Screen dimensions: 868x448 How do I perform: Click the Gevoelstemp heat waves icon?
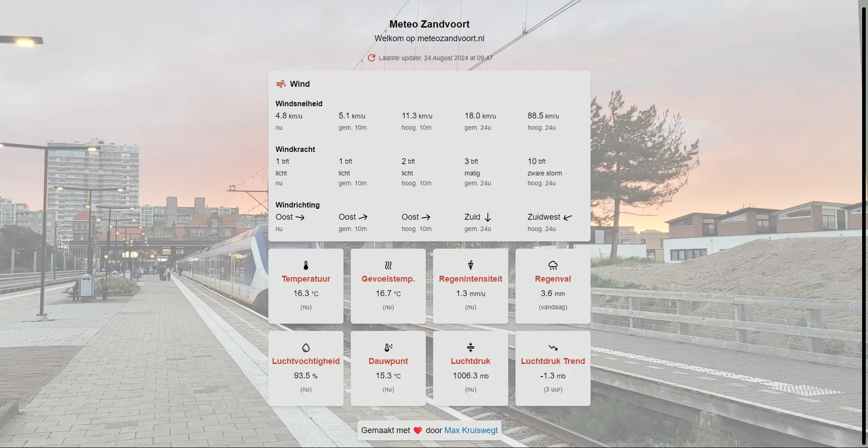pyautogui.click(x=388, y=265)
